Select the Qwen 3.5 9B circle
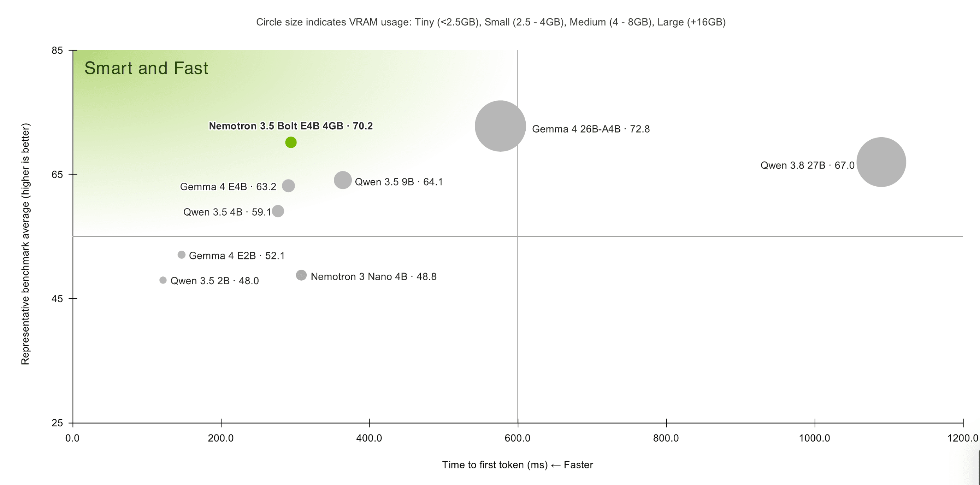The width and height of the screenshot is (980, 485). (x=343, y=180)
